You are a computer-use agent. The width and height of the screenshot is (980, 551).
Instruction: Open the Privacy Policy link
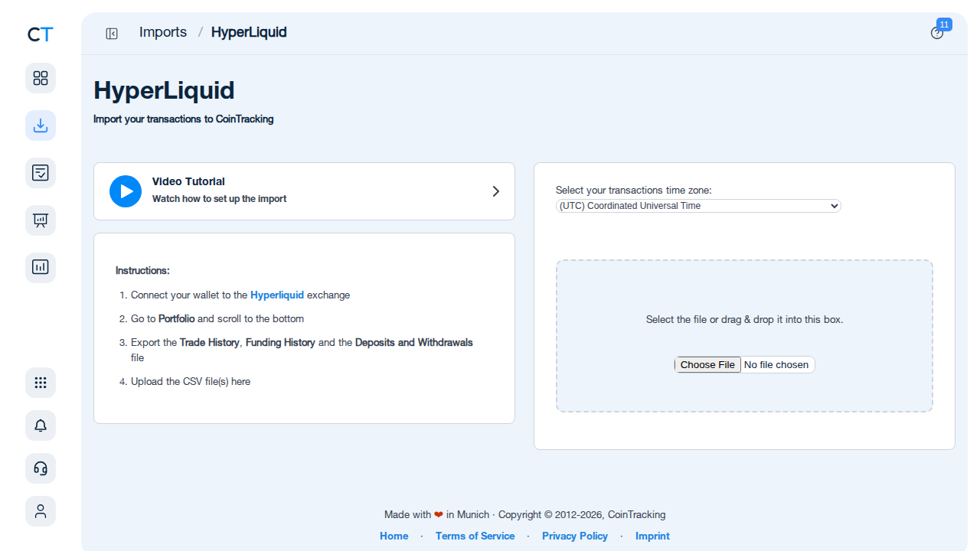tap(575, 536)
